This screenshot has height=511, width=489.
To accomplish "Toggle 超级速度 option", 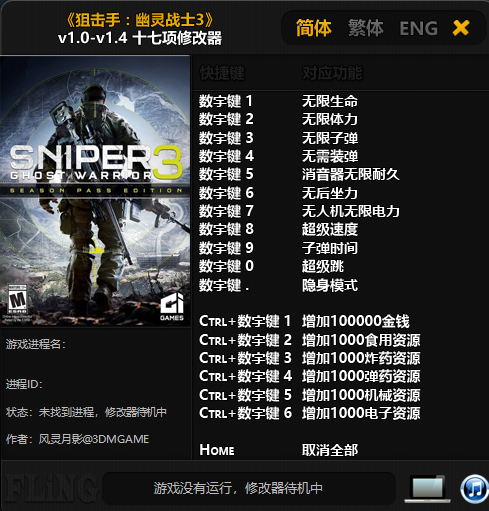I will [330, 229].
